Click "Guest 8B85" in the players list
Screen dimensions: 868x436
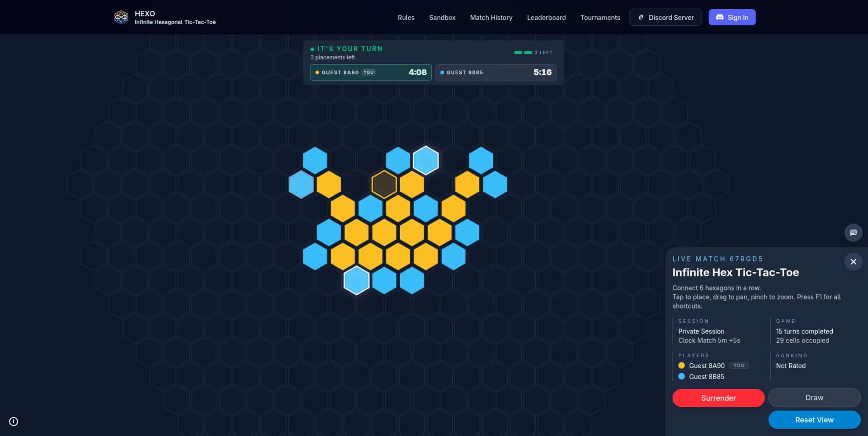(706, 376)
